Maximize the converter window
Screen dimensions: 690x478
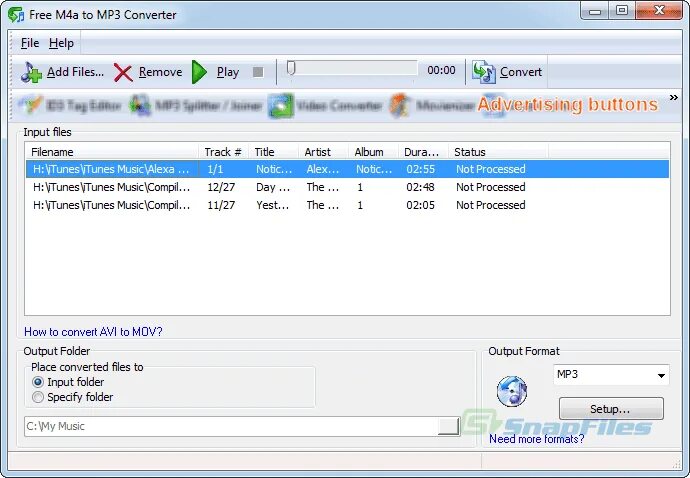(622, 11)
